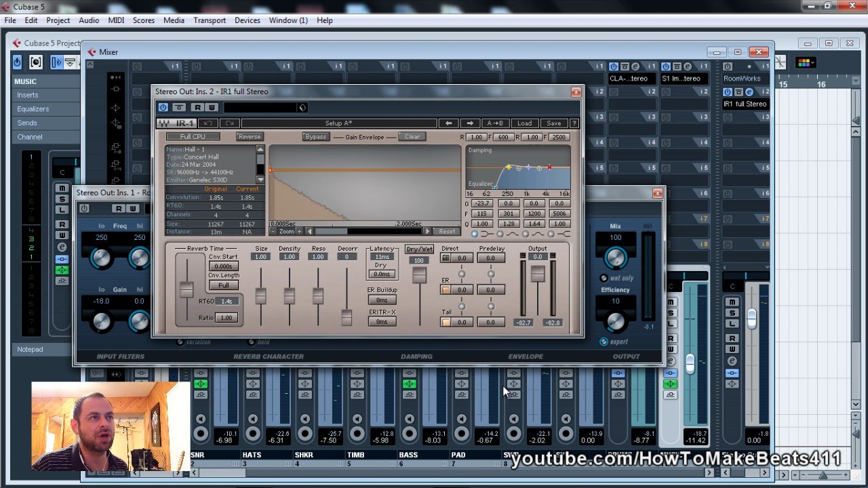Click the Size slider handle
868x488 pixels.
pyautogui.click(x=260, y=296)
